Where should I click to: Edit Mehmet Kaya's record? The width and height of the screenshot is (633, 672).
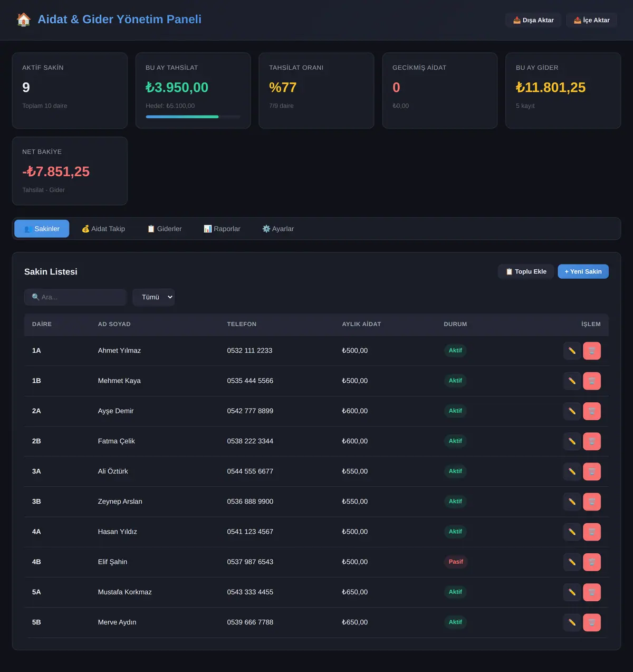pyautogui.click(x=572, y=381)
